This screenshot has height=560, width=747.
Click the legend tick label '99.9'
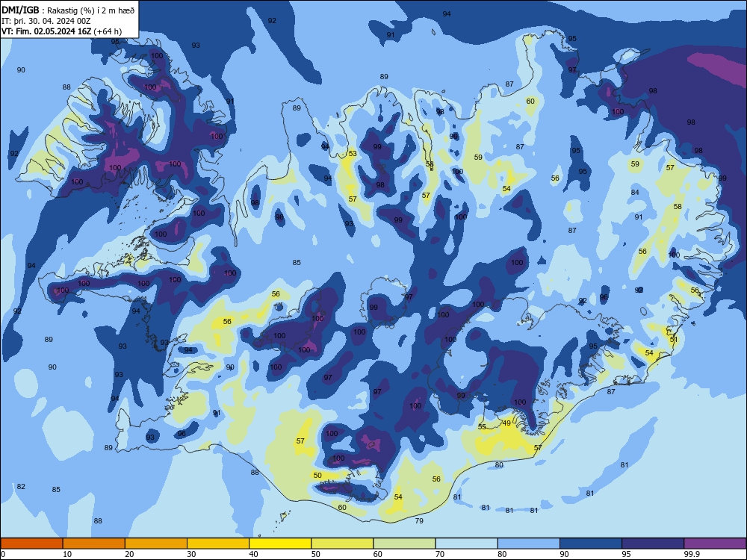tap(692, 554)
